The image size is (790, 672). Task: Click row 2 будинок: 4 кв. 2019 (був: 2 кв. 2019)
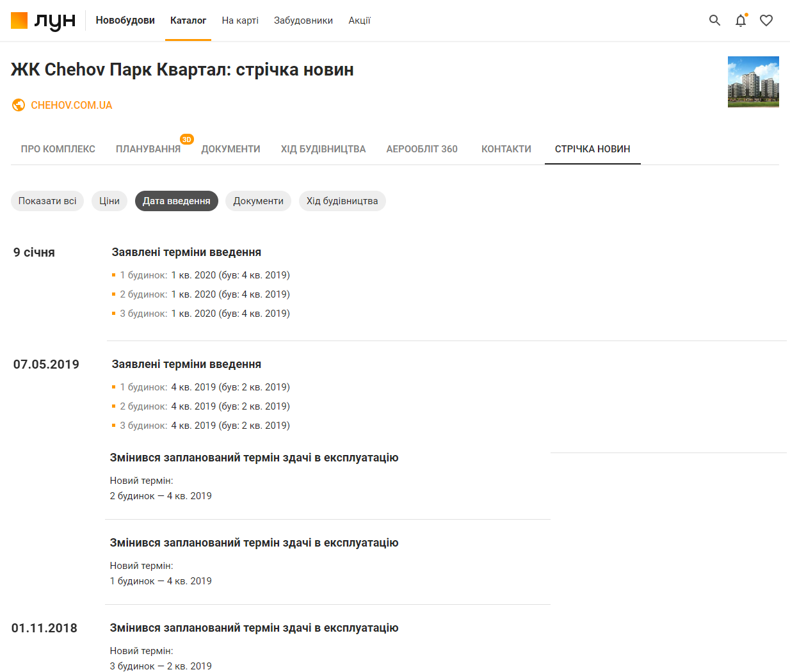pyautogui.click(x=201, y=406)
